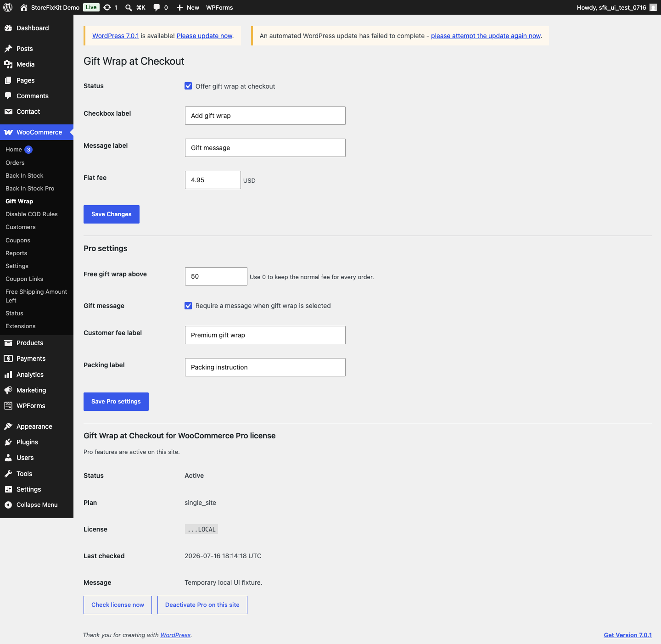This screenshot has width=661, height=644.
Task: Toggle Require a message checkbox
Action: [188, 306]
